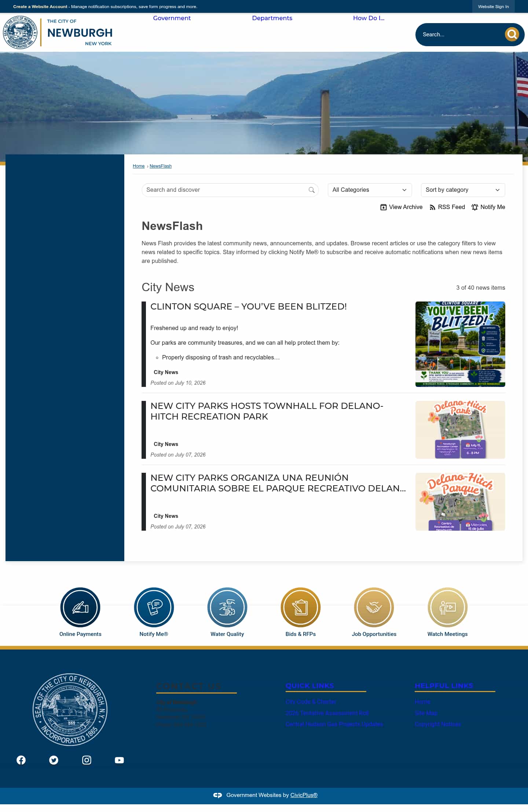Viewport: 528px width, 812px height.
Task: Click '3 of 40 news items' text
Action: click(x=481, y=288)
